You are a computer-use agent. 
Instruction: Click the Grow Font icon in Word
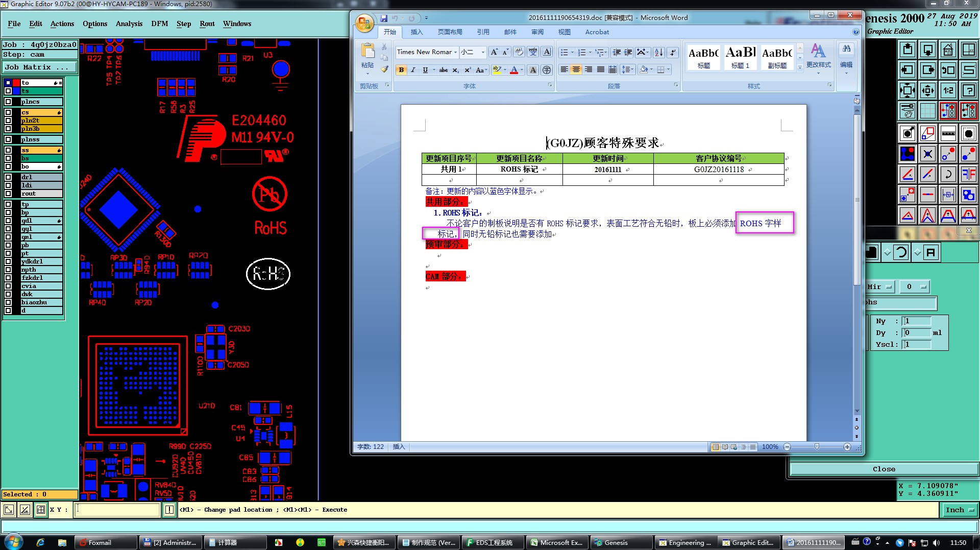coord(494,52)
